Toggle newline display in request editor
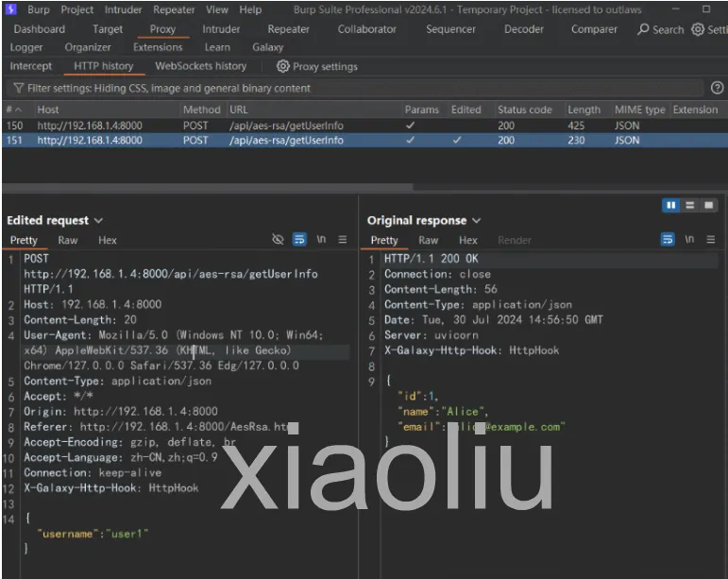 [x=321, y=239]
